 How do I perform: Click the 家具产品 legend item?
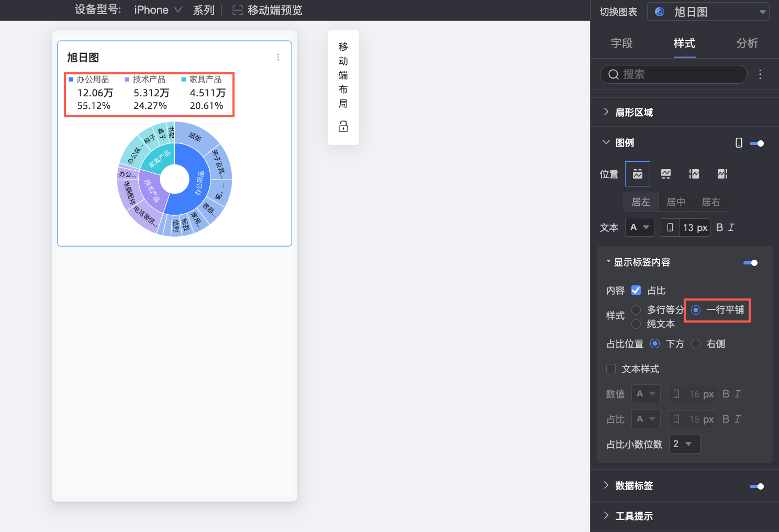202,79
